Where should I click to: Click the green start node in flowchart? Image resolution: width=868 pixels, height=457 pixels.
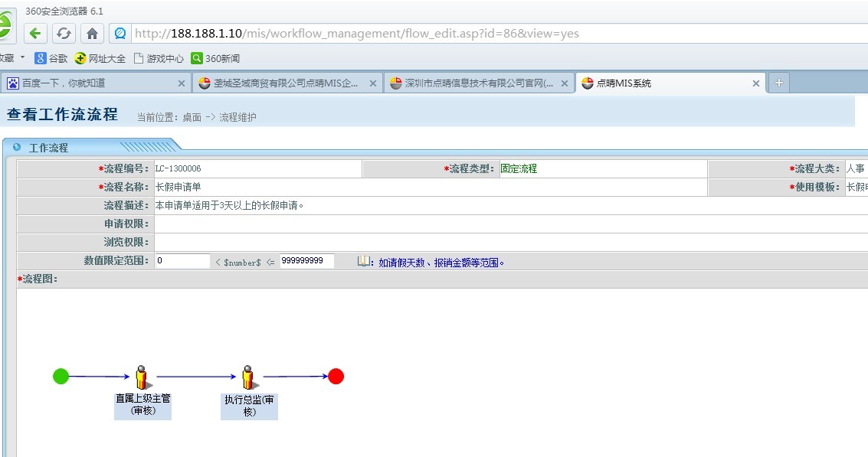tap(61, 376)
